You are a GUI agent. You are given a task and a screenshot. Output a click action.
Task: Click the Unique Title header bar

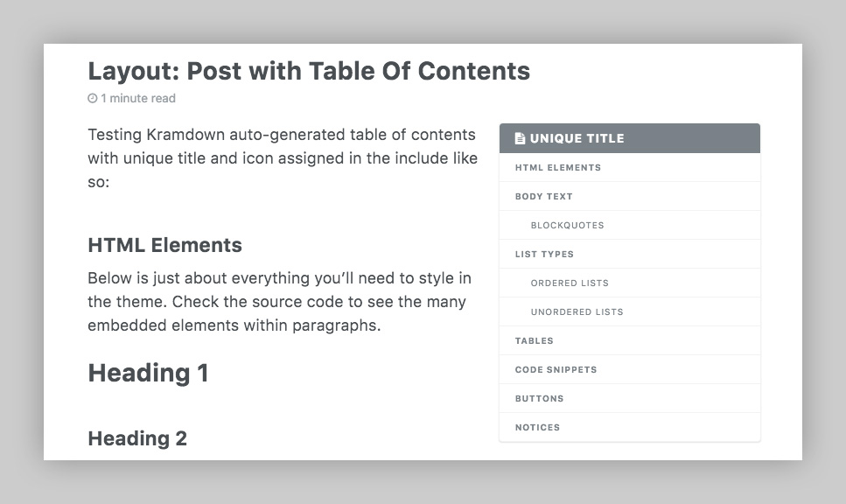tap(629, 137)
